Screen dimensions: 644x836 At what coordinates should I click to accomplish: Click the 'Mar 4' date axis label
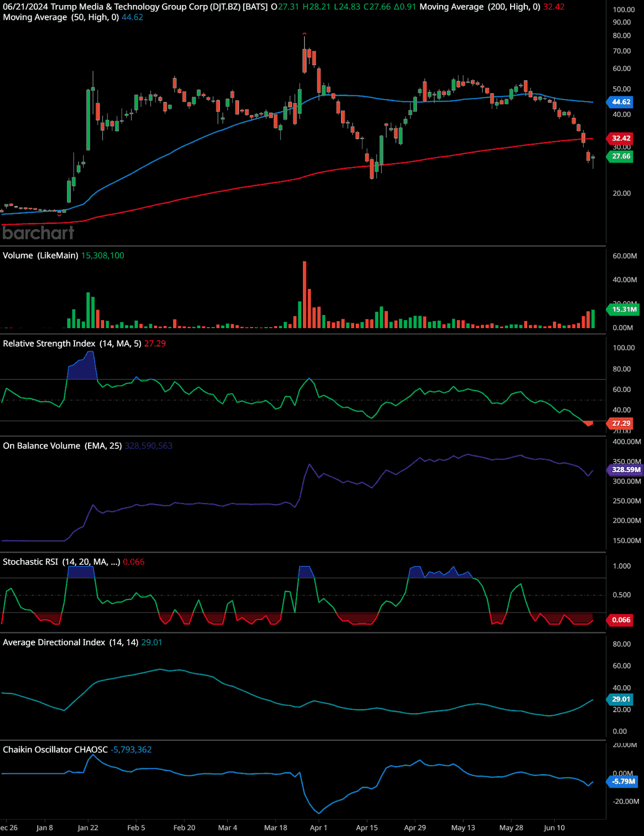(x=227, y=827)
